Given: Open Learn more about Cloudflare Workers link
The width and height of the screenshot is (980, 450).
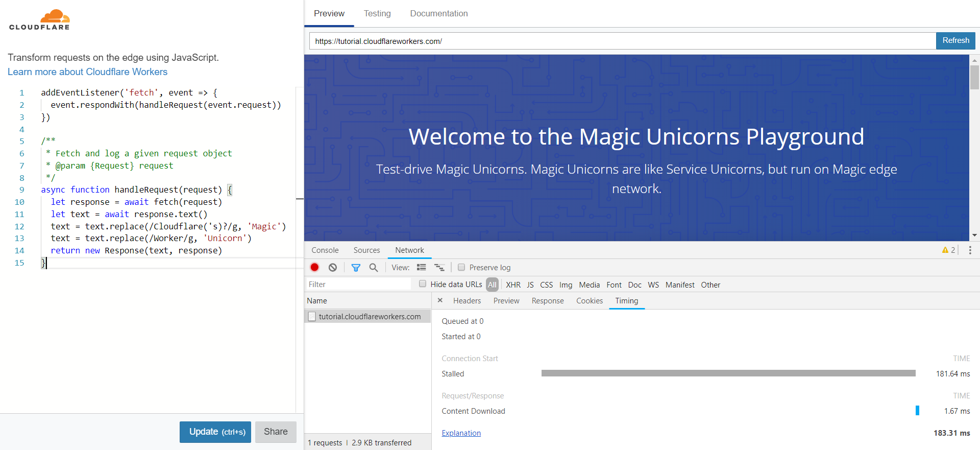Looking at the screenshot, I should click(87, 72).
